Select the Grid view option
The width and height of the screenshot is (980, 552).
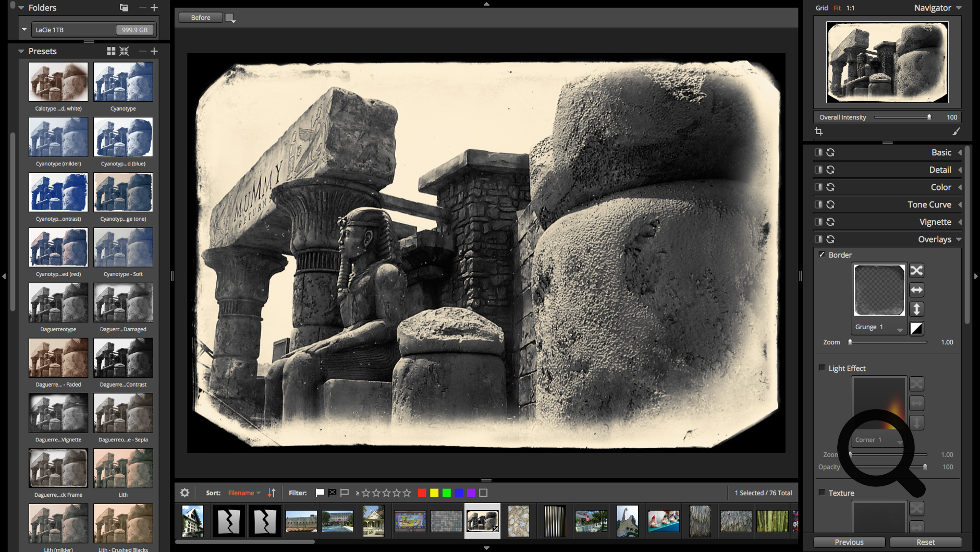click(821, 8)
